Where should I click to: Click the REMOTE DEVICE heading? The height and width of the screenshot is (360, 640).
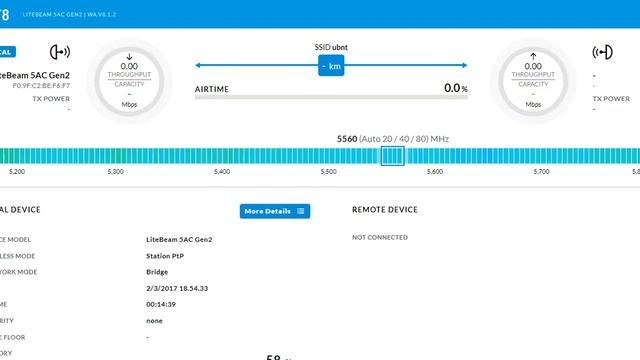pos(385,210)
